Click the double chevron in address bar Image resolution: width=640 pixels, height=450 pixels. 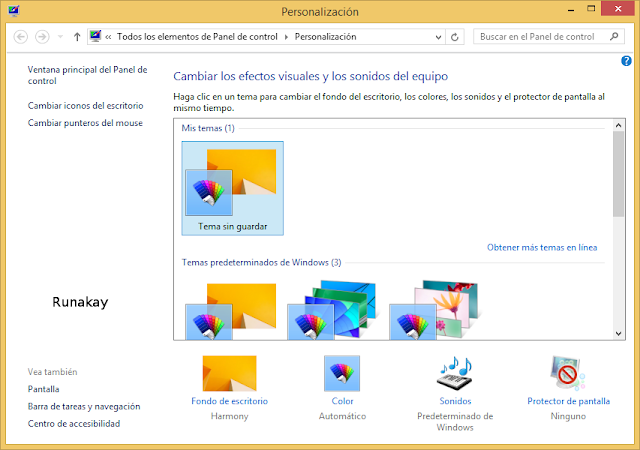(x=108, y=37)
